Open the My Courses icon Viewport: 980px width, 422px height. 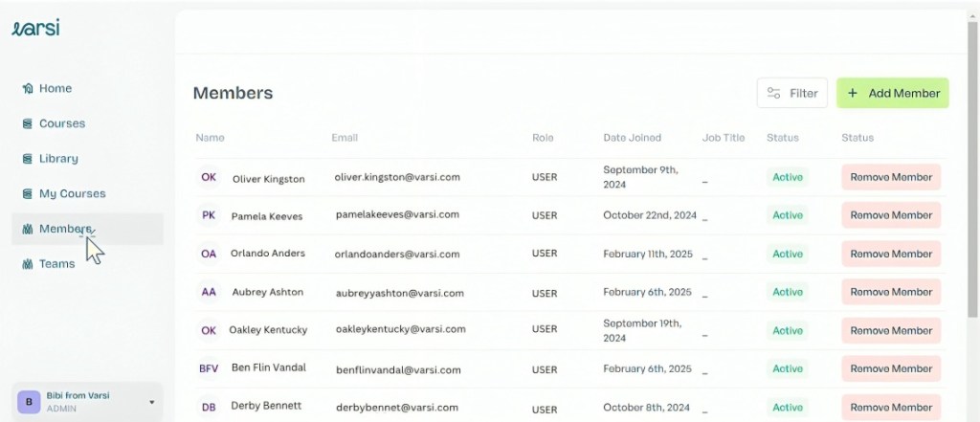(28, 194)
